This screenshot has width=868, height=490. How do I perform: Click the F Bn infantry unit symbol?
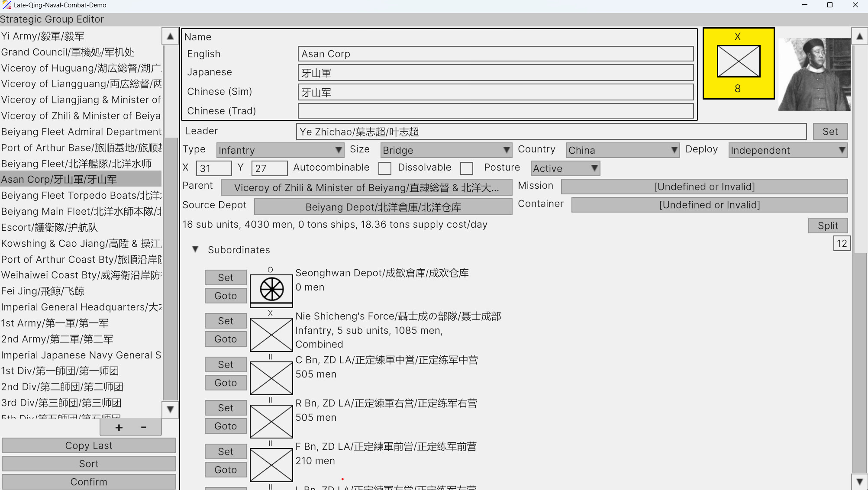tap(271, 464)
